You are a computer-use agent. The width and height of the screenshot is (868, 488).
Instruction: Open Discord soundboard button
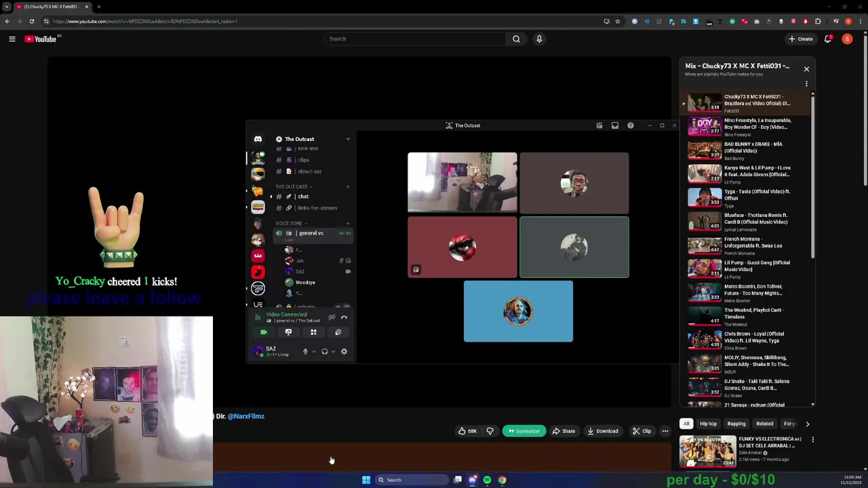(338, 332)
